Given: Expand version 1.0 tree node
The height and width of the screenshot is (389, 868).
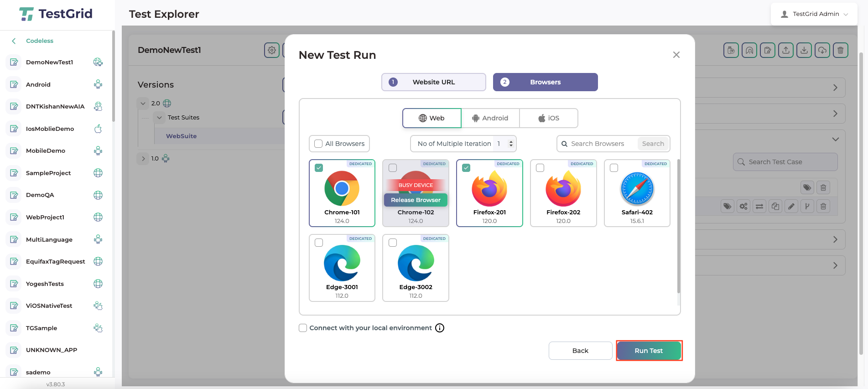Looking at the screenshot, I should coord(143,159).
